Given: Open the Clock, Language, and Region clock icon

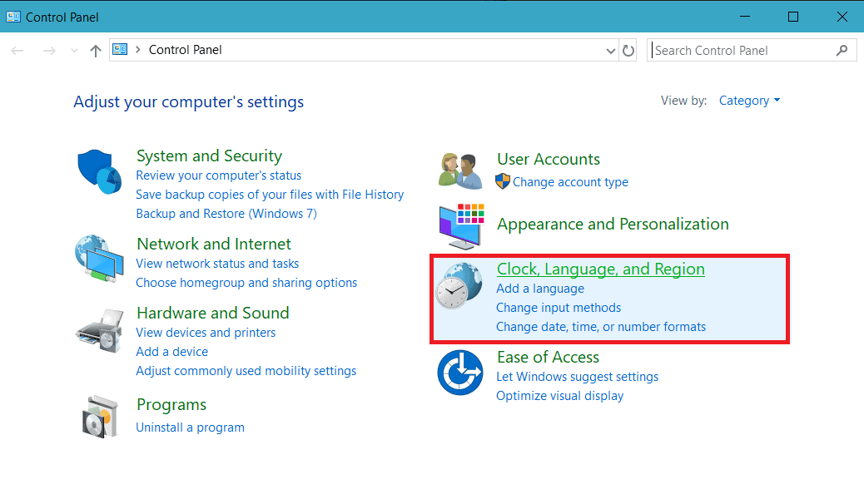Looking at the screenshot, I should click(x=459, y=285).
